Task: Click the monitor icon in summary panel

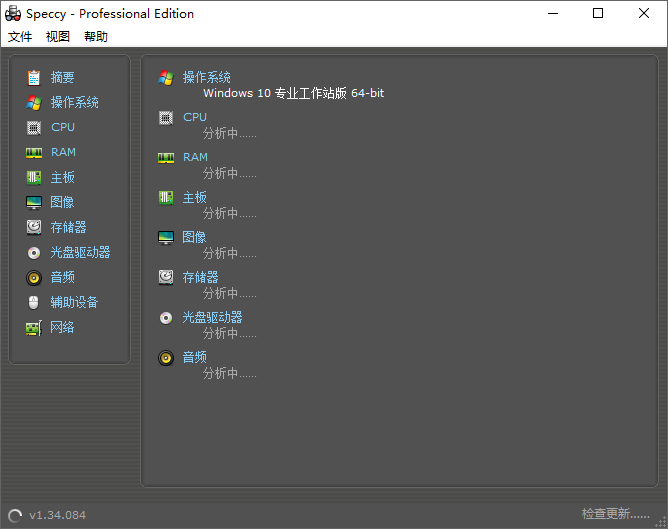Action: pos(166,238)
